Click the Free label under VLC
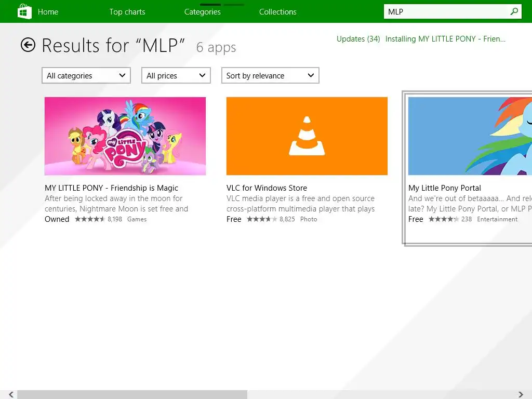This screenshot has width=532, height=399. 234,219
